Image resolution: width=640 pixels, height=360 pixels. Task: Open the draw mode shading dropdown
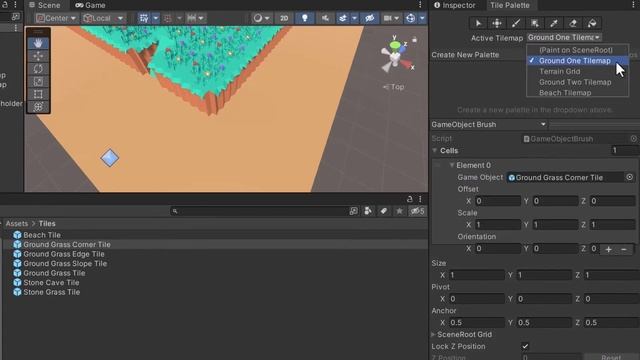(261, 18)
